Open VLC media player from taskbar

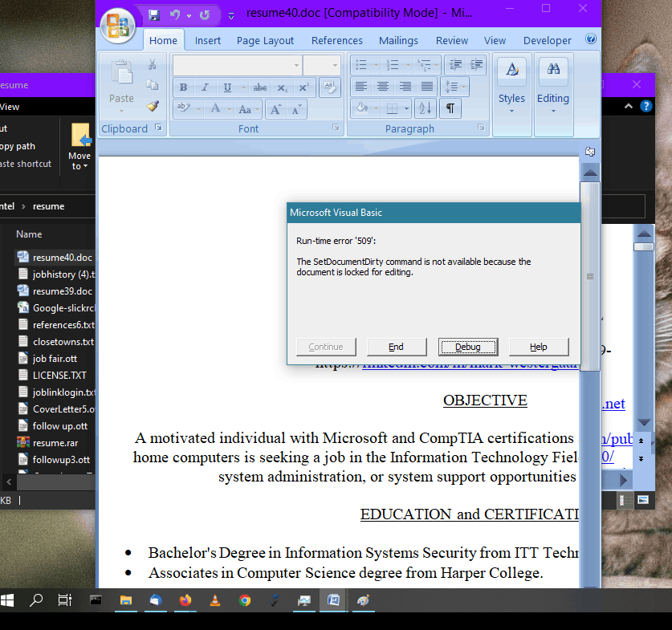(x=214, y=600)
